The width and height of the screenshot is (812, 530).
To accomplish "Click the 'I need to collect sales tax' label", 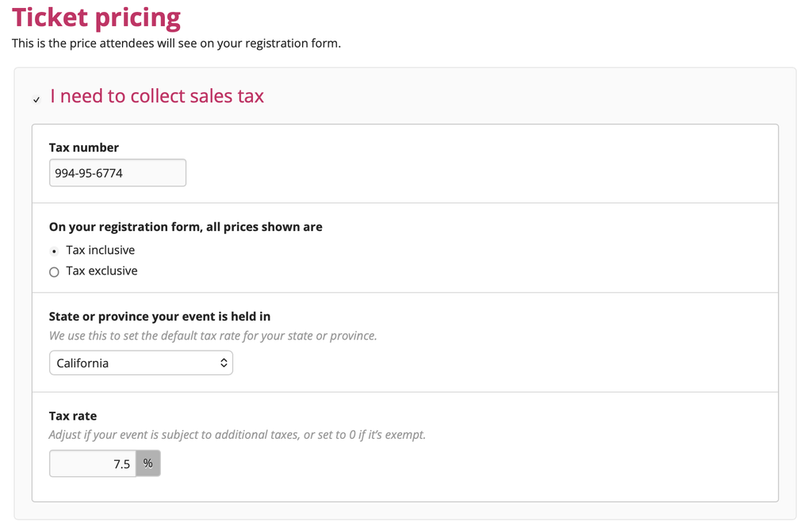I will coord(157,96).
